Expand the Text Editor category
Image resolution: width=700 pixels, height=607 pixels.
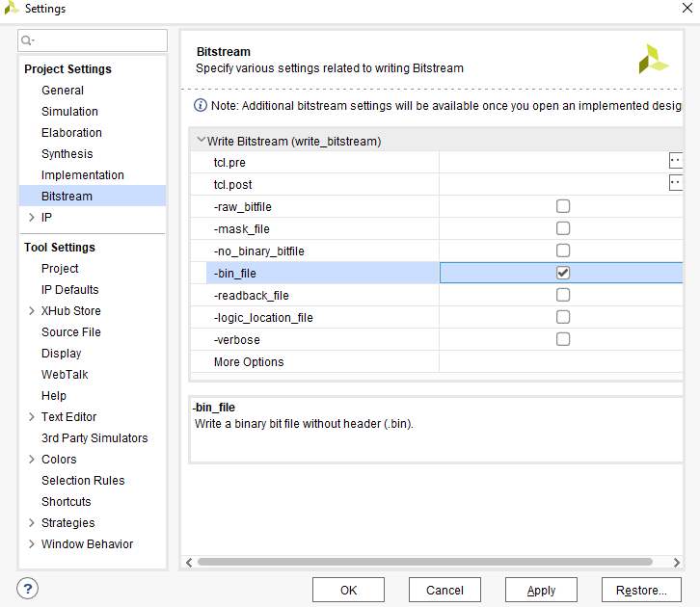click(x=32, y=417)
